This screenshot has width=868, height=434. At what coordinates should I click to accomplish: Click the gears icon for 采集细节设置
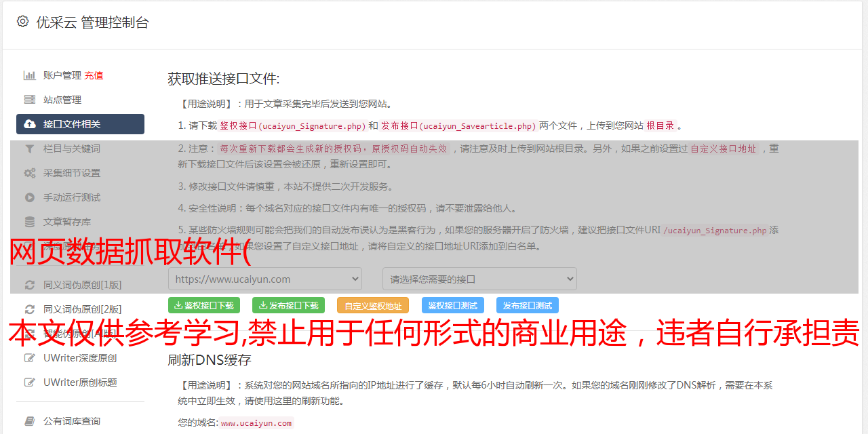point(30,173)
